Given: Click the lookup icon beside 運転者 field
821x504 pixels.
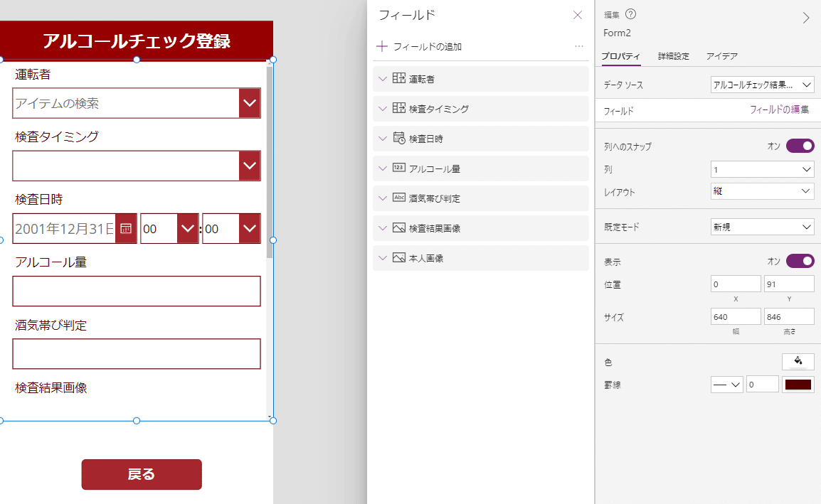Looking at the screenshot, I should 399,78.
